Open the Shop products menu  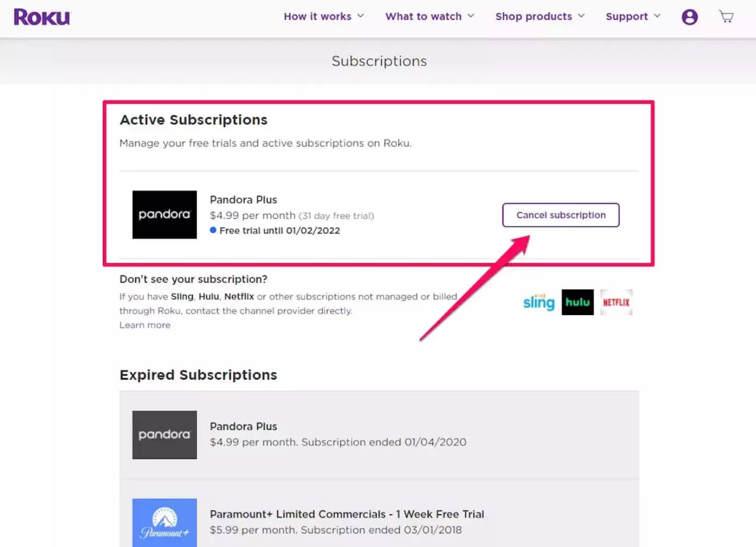click(x=540, y=16)
